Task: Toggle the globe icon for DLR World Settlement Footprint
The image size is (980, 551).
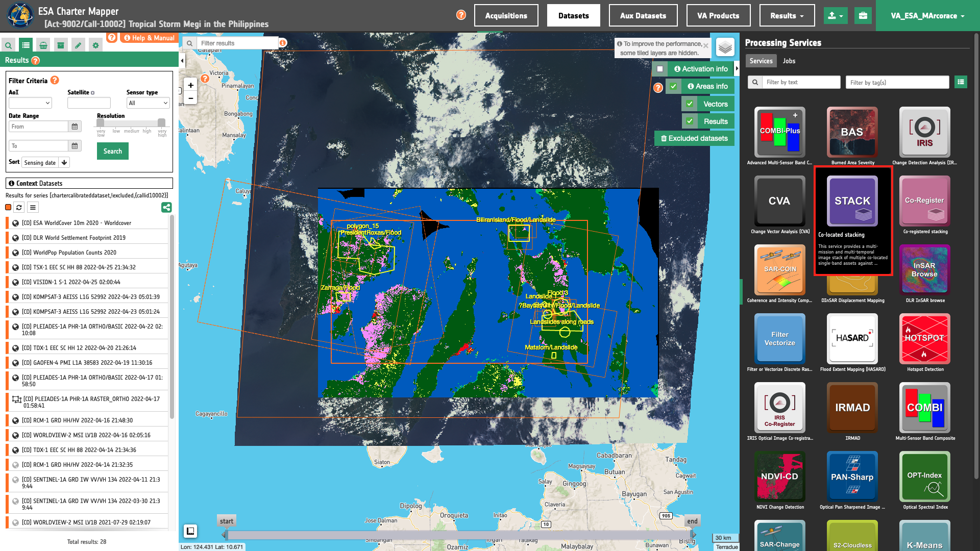Action: tap(16, 238)
